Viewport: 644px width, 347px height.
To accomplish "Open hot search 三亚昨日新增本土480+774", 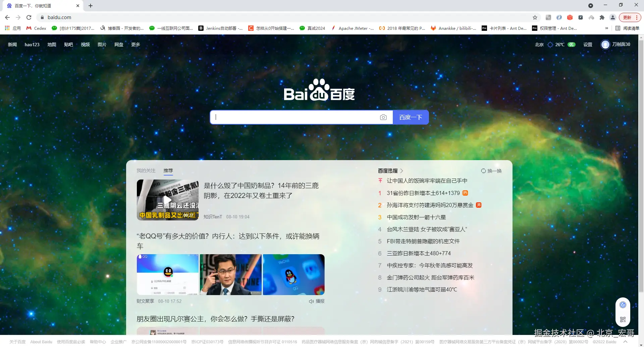I will [419, 254].
